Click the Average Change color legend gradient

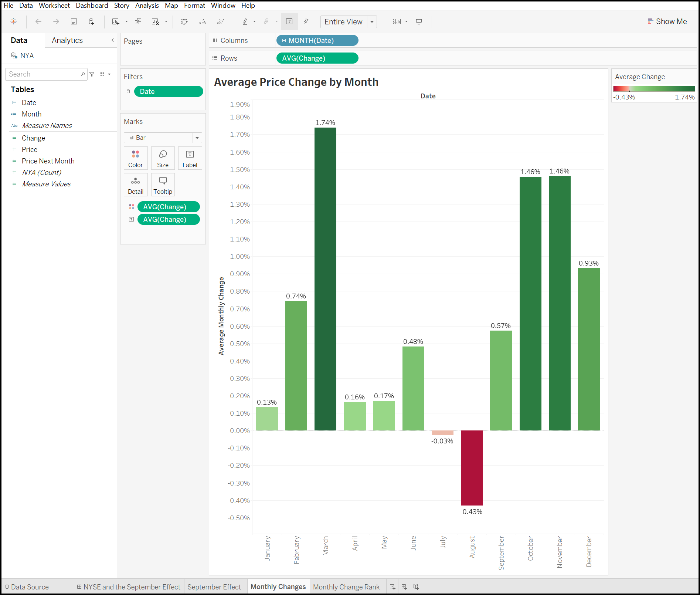tap(654, 89)
